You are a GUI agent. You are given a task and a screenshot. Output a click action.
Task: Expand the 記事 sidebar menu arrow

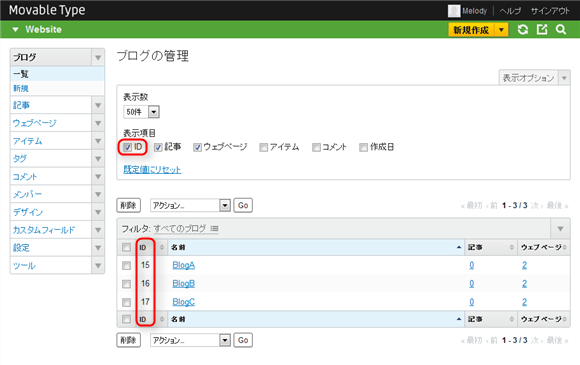[x=98, y=105]
